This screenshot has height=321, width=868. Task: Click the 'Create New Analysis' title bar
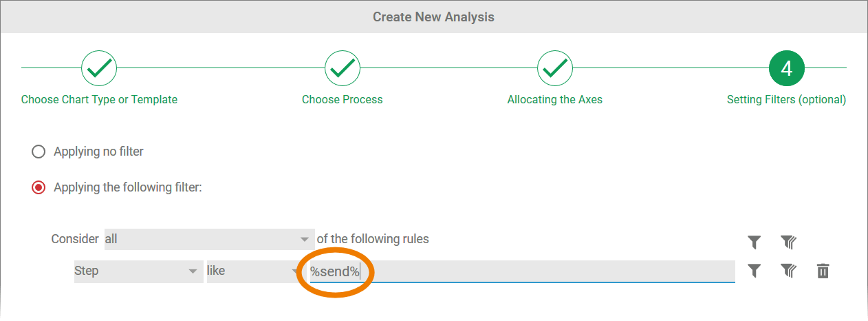click(x=433, y=17)
